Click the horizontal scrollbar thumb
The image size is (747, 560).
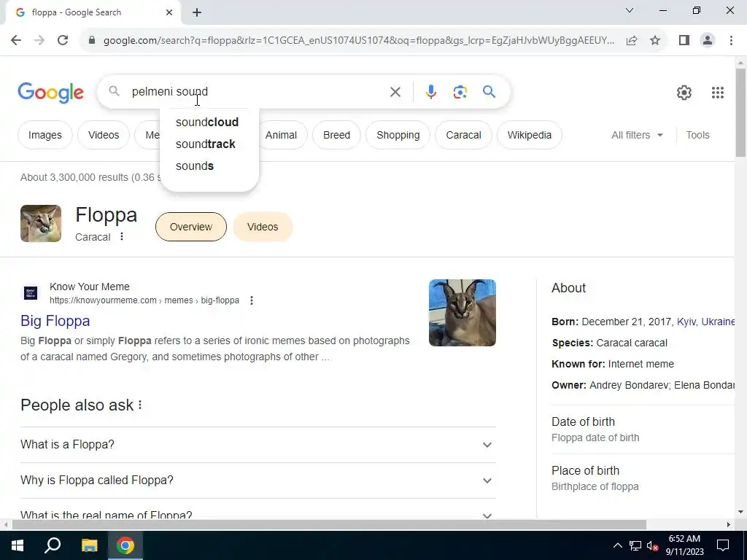click(x=329, y=525)
